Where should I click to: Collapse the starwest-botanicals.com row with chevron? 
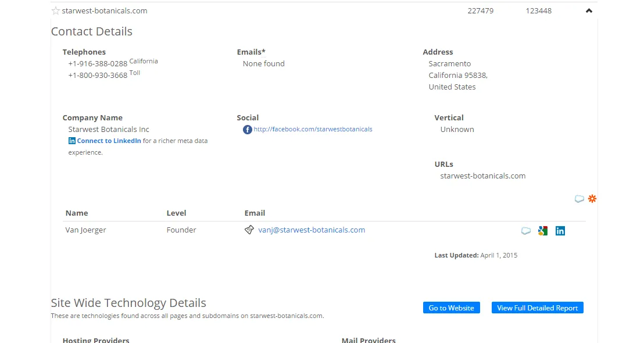tap(589, 11)
